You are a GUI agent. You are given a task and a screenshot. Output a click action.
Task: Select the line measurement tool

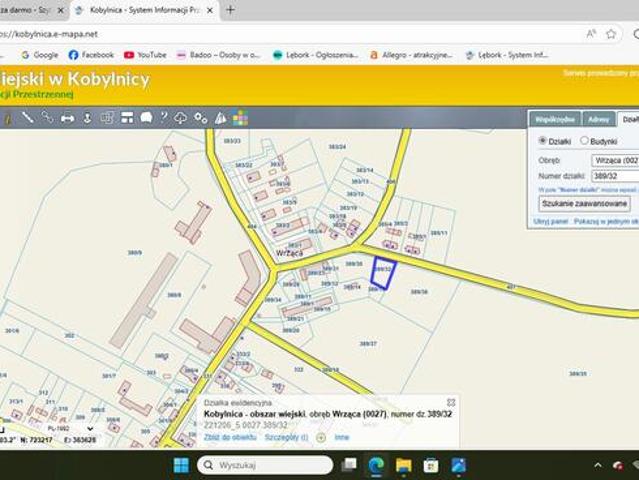[28, 118]
